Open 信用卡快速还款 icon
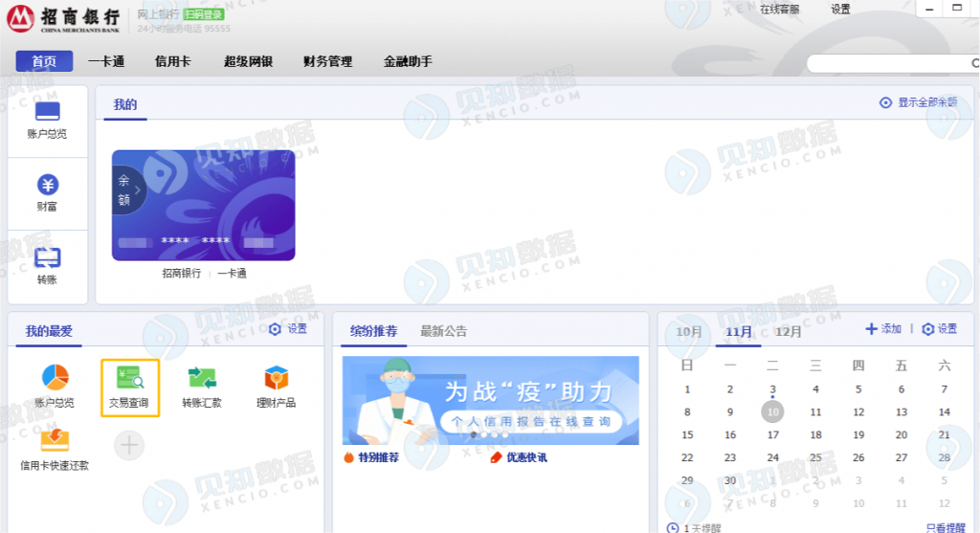Screen dimensions: 980x533 [55, 449]
